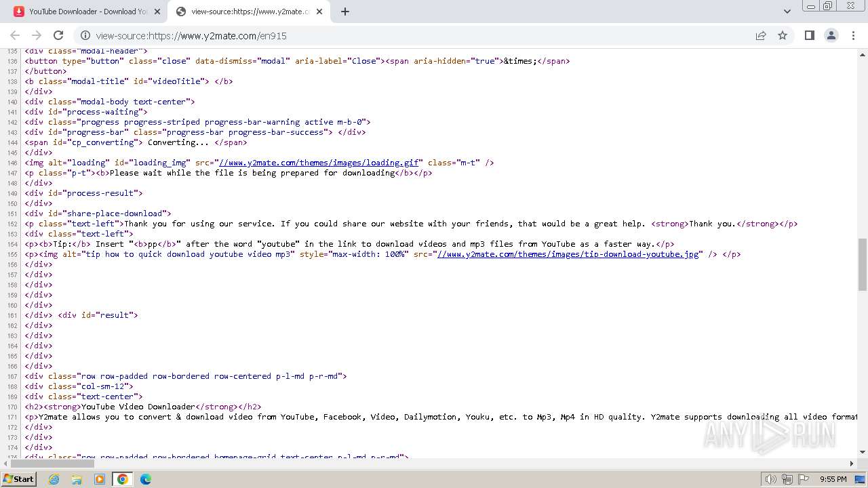This screenshot has height=488, width=868.
Task: Click the "Thank you for using our service" line
Action: click(411, 224)
